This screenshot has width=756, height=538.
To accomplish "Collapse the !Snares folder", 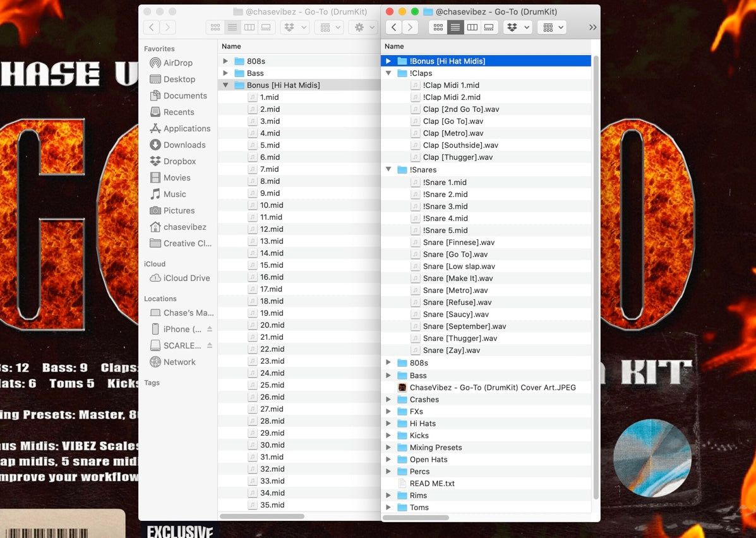I will pyautogui.click(x=388, y=169).
